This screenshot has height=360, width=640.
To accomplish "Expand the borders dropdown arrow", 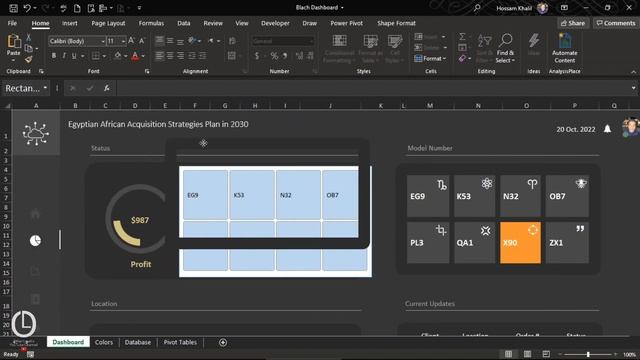I will click(104, 56).
